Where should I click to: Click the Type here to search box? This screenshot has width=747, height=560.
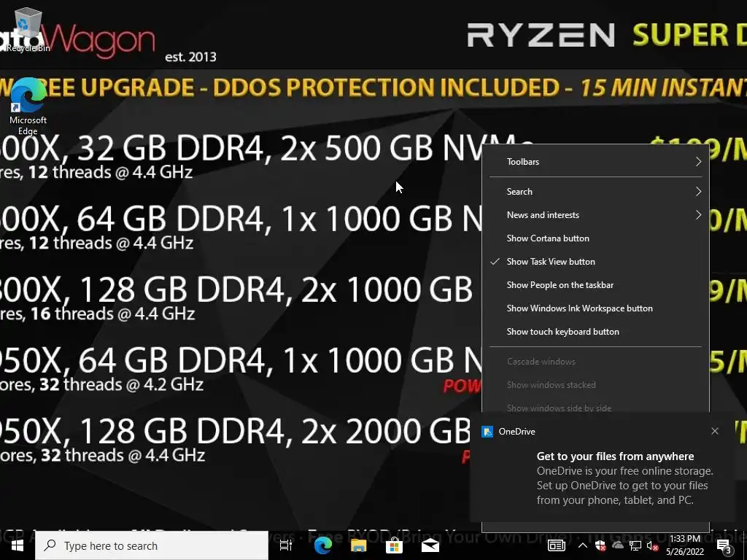tap(152, 545)
